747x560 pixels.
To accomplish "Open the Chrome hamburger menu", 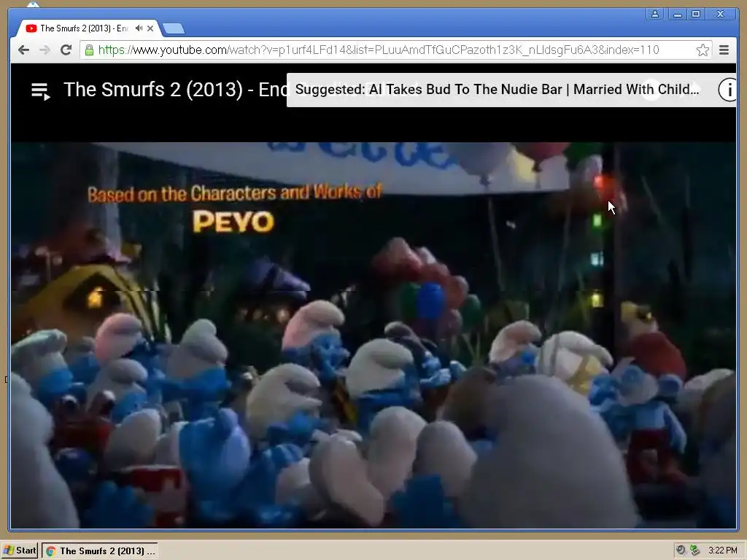I will 724,50.
